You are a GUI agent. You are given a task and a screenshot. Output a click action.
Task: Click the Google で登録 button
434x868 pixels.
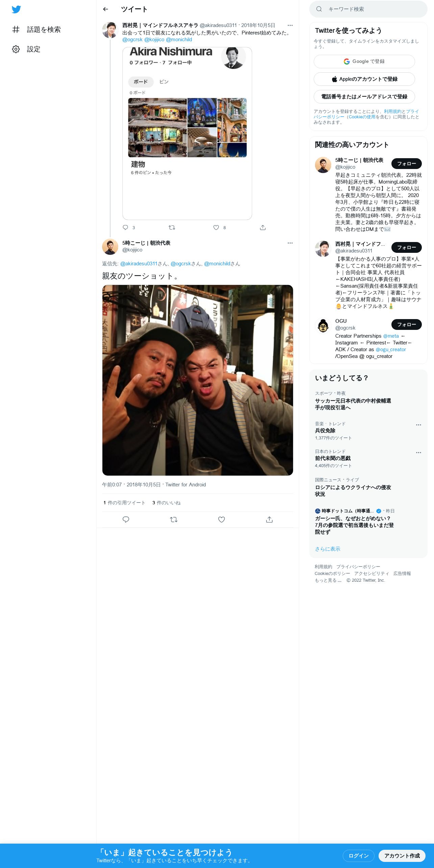(364, 62)
